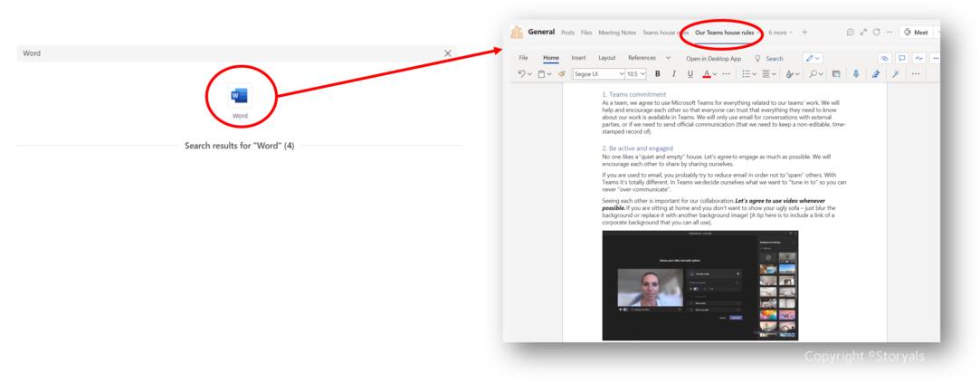Open the Word app icon in search results
Screen dimensions: 980x382
point(240,96)
